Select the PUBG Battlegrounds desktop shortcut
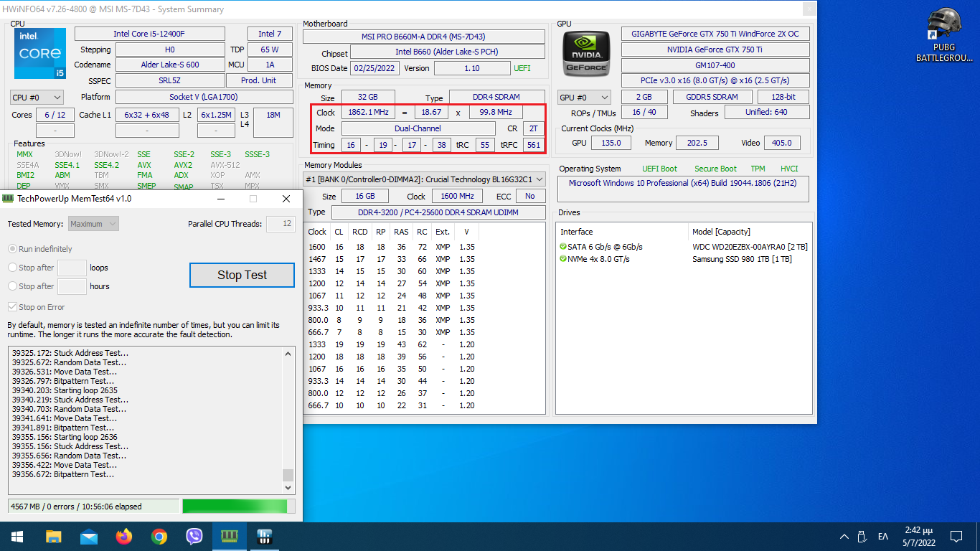Image resolution: width=980 pixels, height=551 pixels. coord(944,36)
